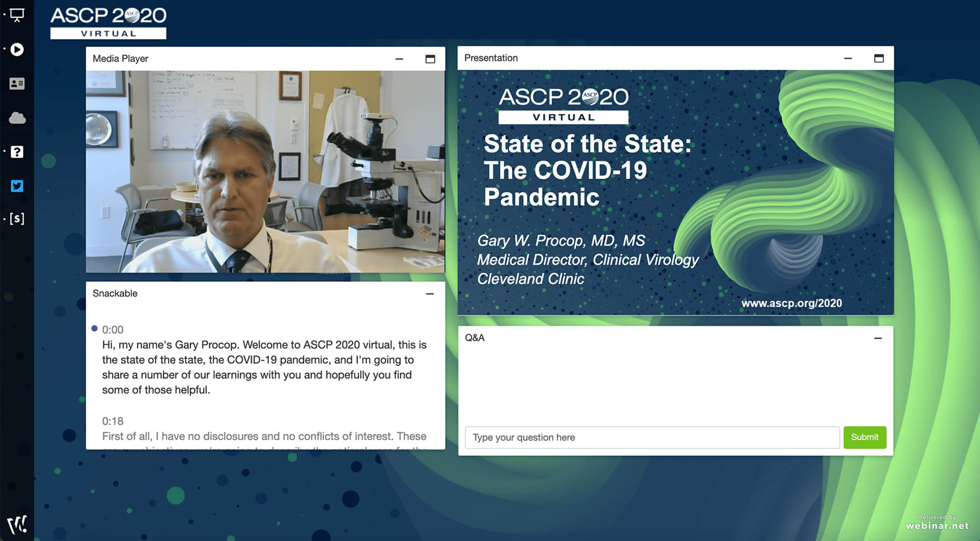Screen dimensions: 980x541
Task: Maximize the Presentation panel
Action: coord(879,58)
